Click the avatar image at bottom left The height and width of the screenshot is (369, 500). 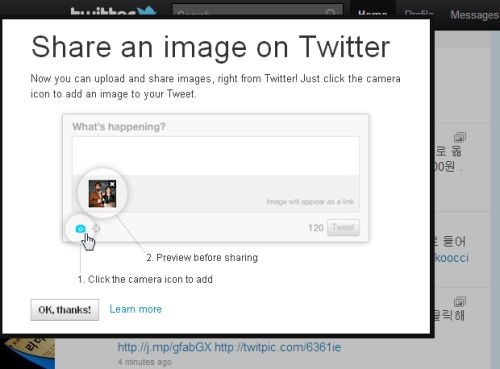coord(27,353)
